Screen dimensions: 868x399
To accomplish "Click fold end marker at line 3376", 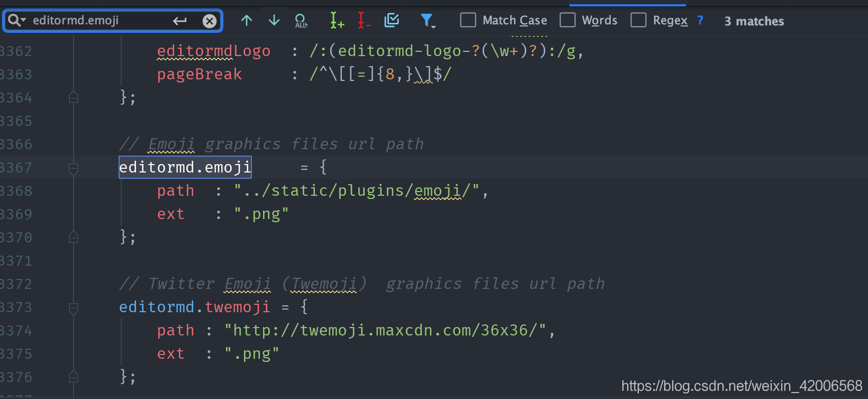I will click(x=74, y=377).
